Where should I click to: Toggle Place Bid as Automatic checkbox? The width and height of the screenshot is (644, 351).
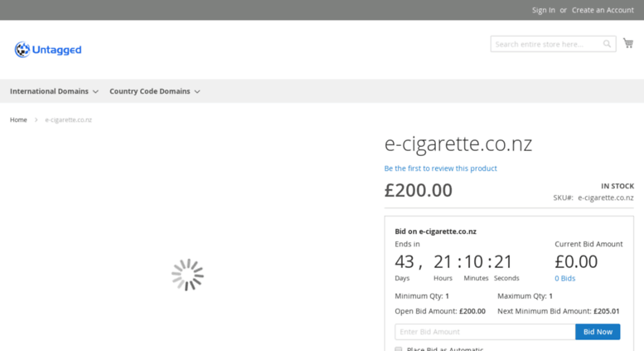pyautogui.click(x=399, y=349)
